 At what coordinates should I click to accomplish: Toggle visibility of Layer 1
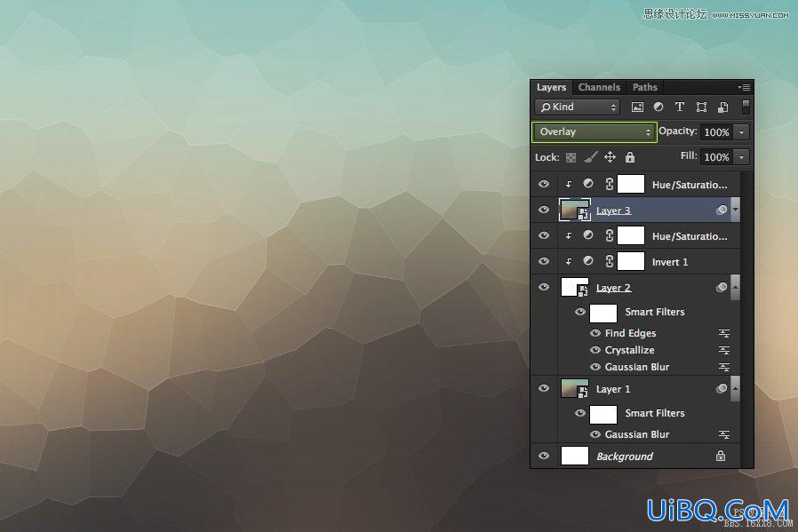[544, 389]
